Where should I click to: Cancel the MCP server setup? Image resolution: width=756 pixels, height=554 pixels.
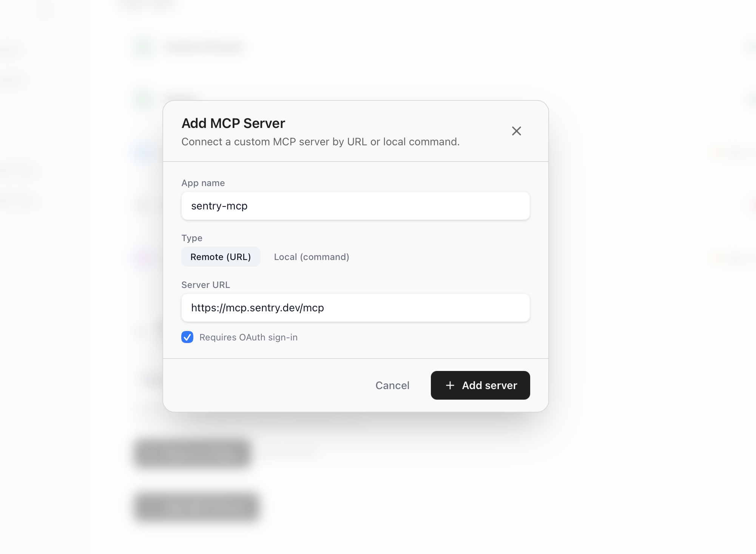point(392,385)
